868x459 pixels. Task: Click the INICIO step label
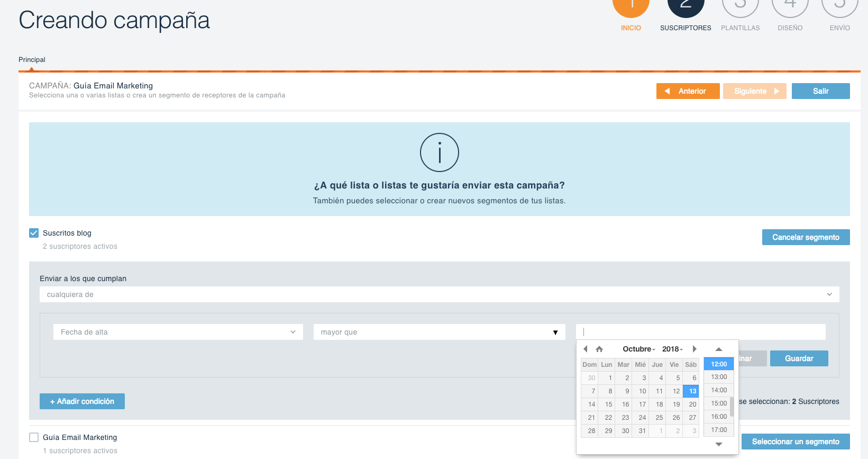coord(631,28)
